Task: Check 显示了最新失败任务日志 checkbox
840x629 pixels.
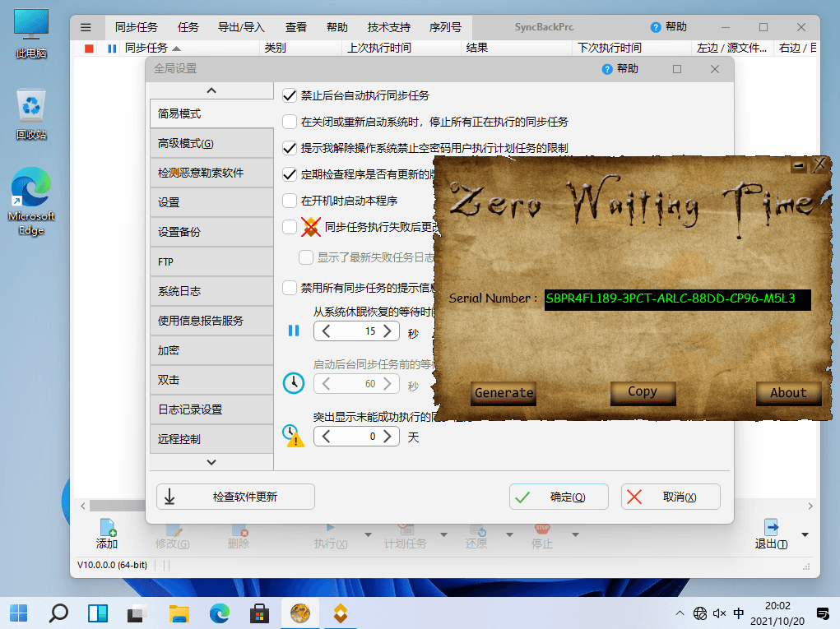Action: pos(306,257)
